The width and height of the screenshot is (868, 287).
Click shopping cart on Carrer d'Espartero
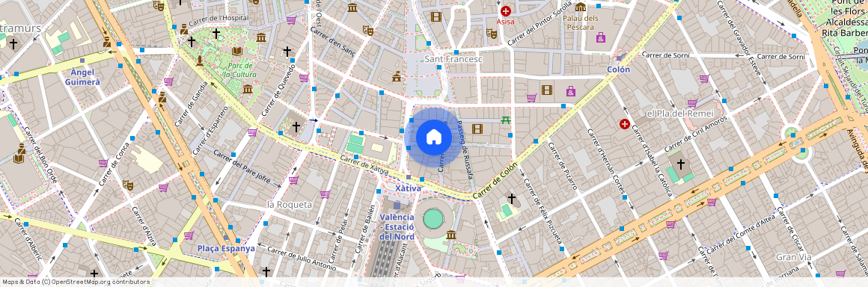(252, 132)
